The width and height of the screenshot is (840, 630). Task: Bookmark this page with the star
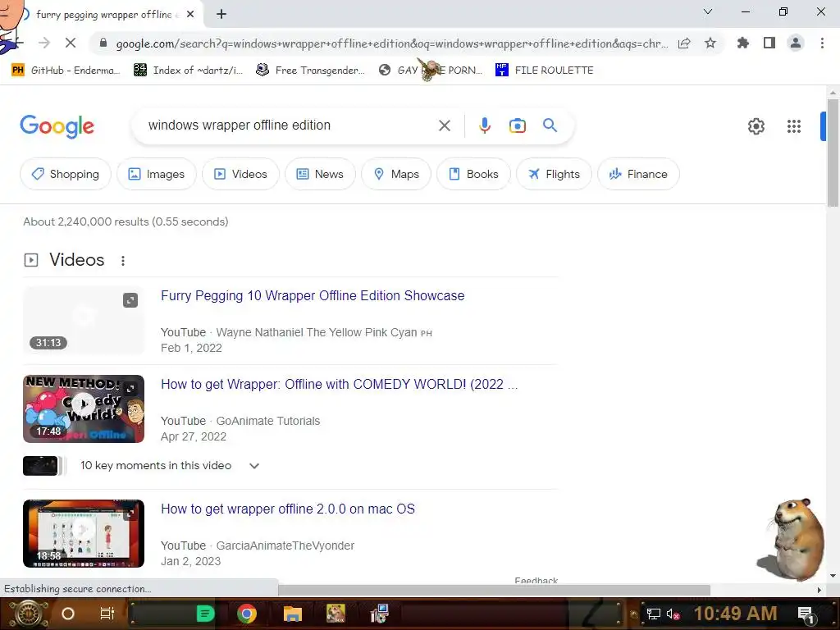point(710,43)
